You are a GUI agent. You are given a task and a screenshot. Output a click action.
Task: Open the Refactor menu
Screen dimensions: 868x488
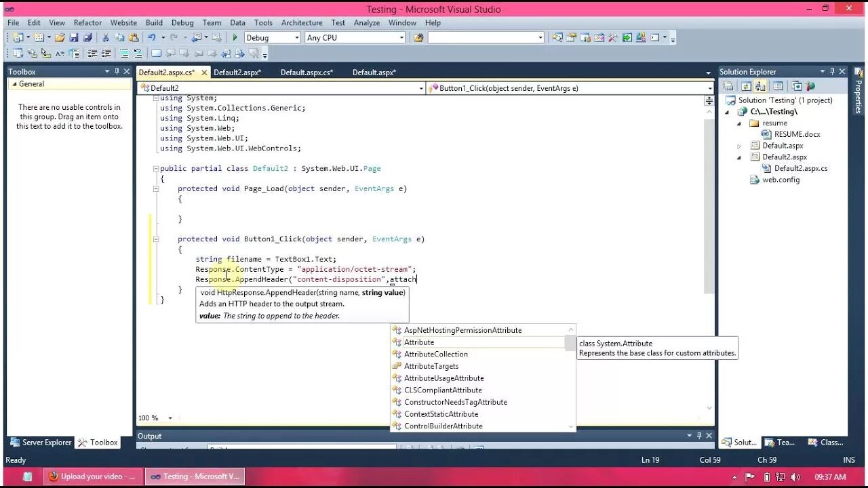tap(87, 22)
